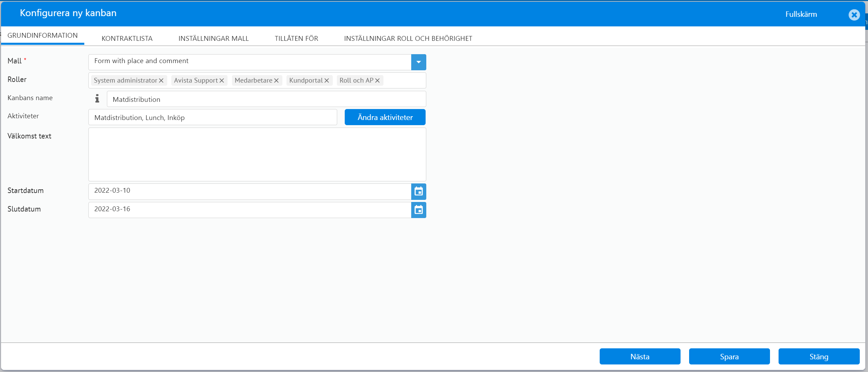
Task: Click the Roller field label
Action: point(17,80)
